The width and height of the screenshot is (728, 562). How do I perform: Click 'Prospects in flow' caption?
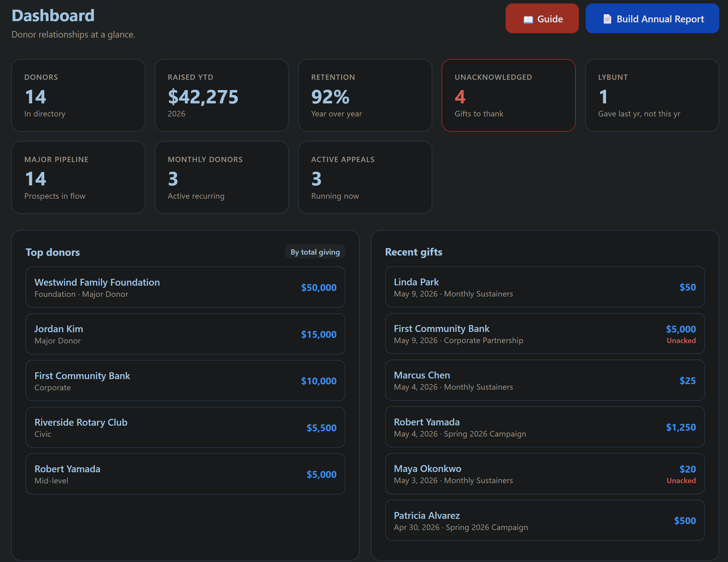[x=55, y=196]
